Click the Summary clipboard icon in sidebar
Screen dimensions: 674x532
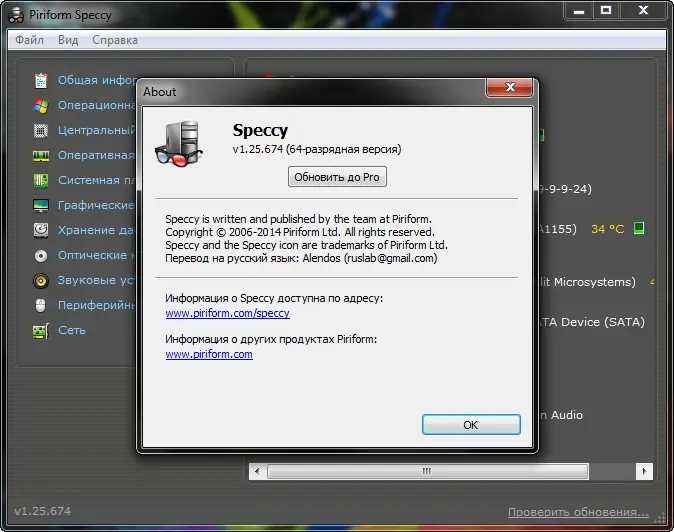(41, 80)
